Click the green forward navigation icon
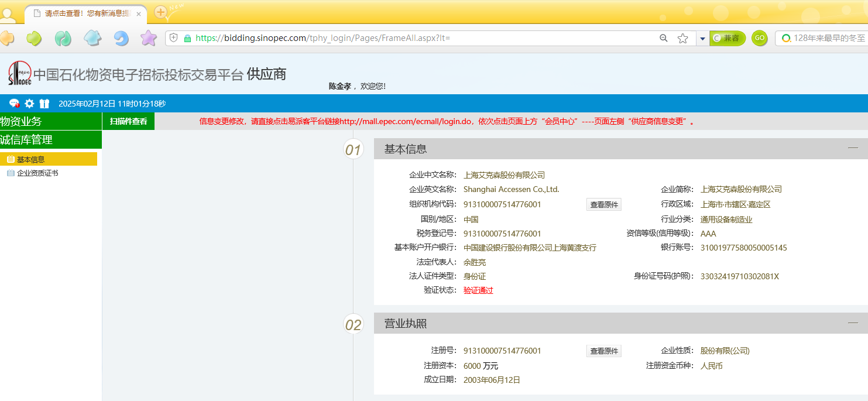 click(63, 39)
